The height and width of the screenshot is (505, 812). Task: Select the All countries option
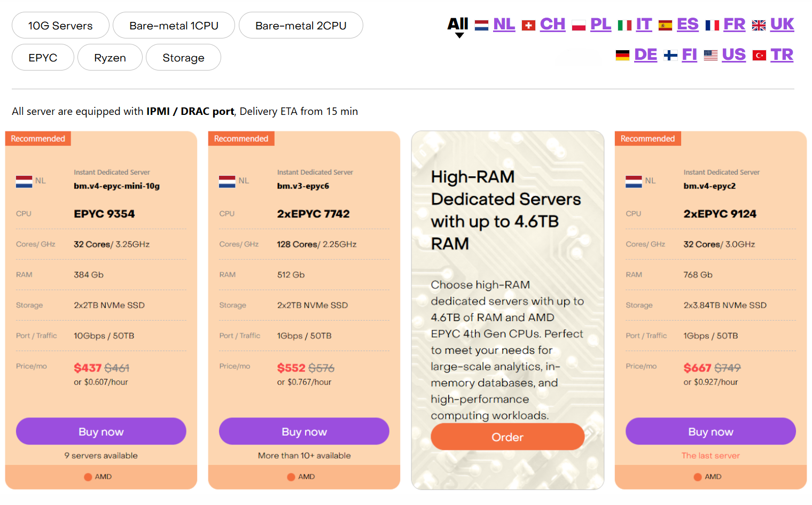tap(458, 25)
